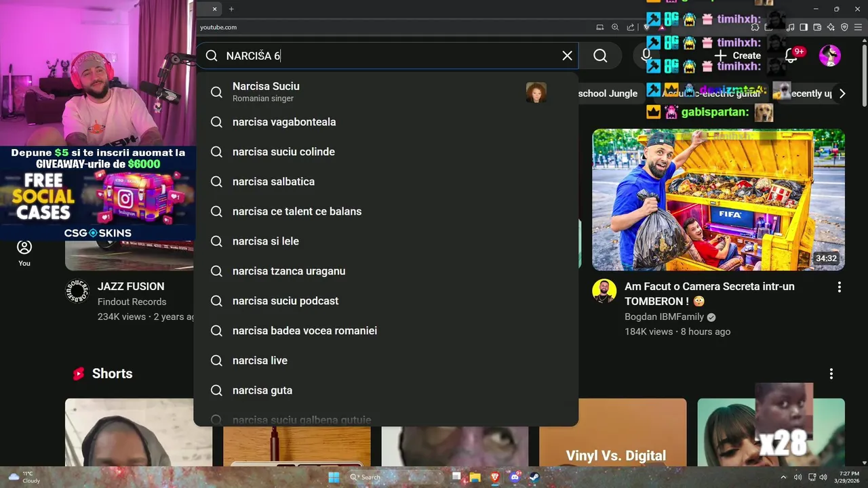The image size is (868, 488).
Task: Open the weather widget showing 11°C Cloudy
Action: pos(23,477)
